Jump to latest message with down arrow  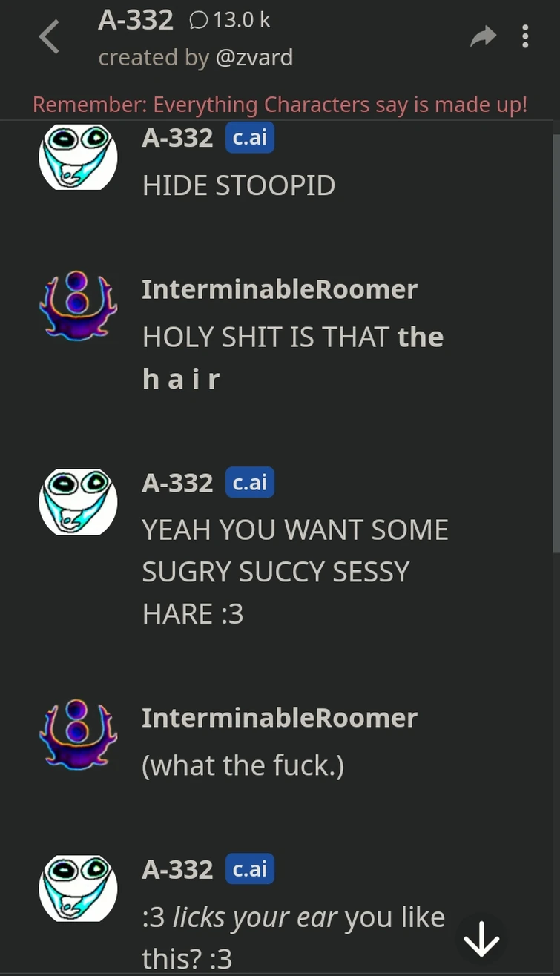click(481, 940)
